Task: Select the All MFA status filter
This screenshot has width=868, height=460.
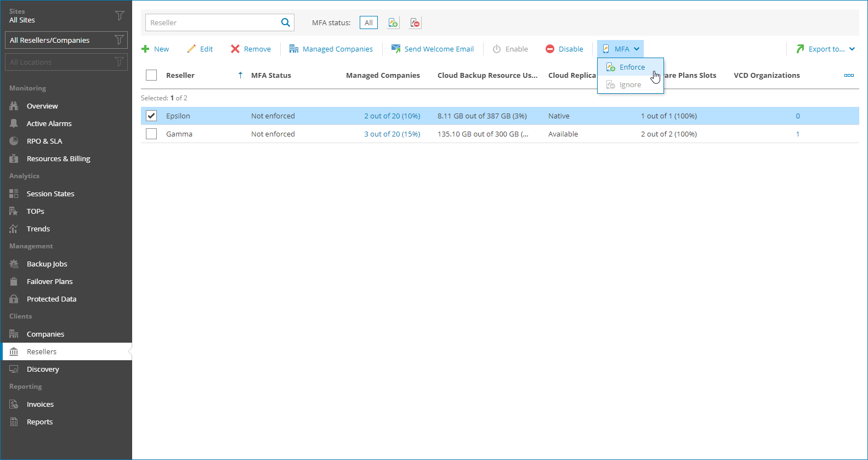Action: pyautogui.click(x=368, y=22)
